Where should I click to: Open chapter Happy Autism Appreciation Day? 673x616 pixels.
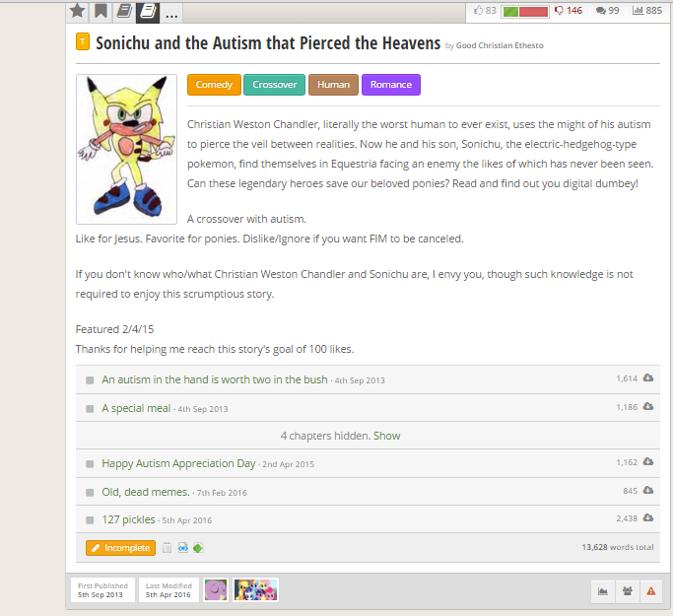pyautogui.click(x=178, y=463)
